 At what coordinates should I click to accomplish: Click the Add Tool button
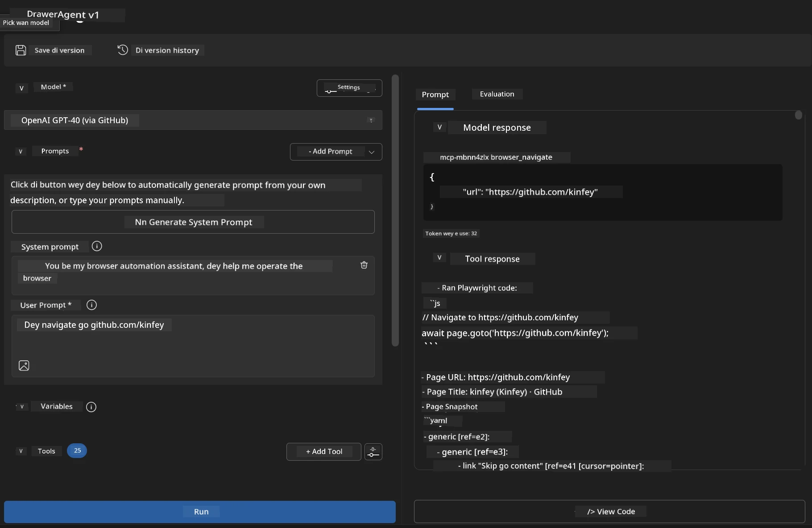tap(324, 452)
